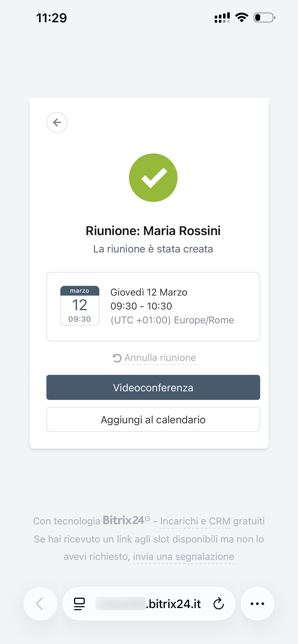Tap the back arrow circle button
Image resolution: width=298 pixels, height=644 pixels.
point(57,122)
